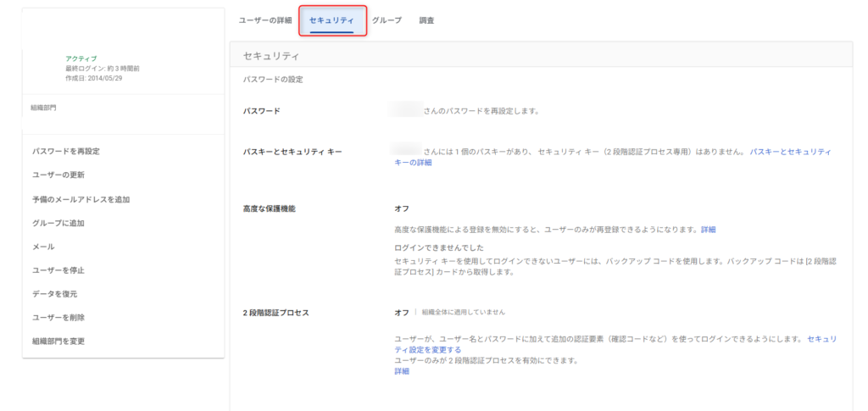This screenshot has height=411, width=868.
Task: Click ユーザーを停止 to suspend the user
Action: 58,270
